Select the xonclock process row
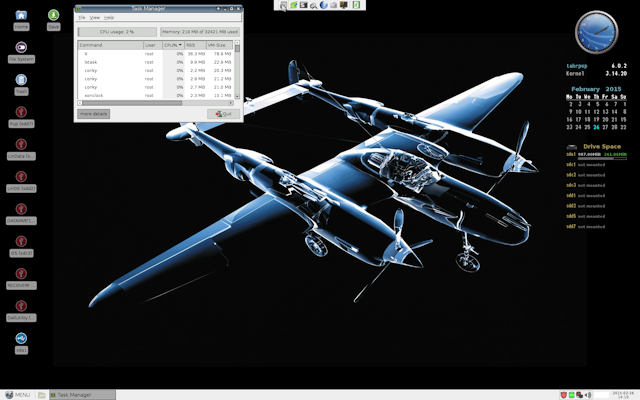 [x=156, y=95]
